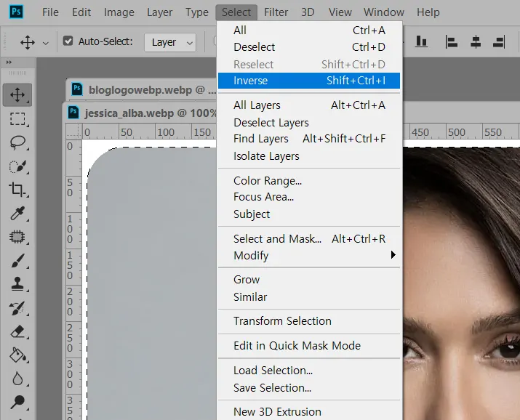Select the History Brush tool

point(17,308)
